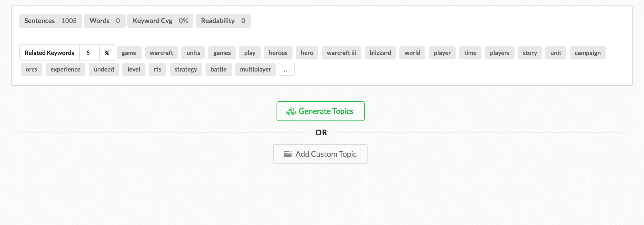
Task: Select the related keywords percentage field showing 5
Action: 90,53
